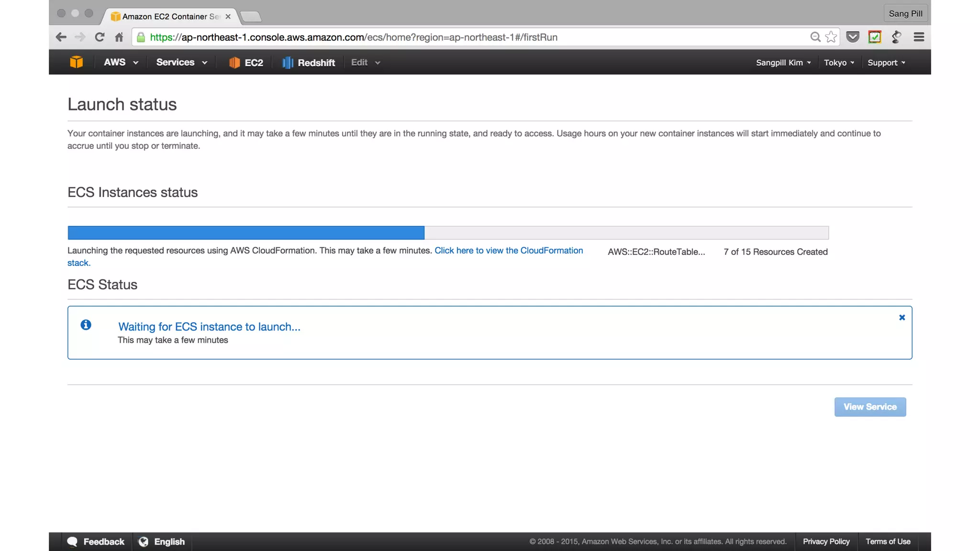Open the Edit toolbar menu
980x551 pixels.
(x=366, y=63)
